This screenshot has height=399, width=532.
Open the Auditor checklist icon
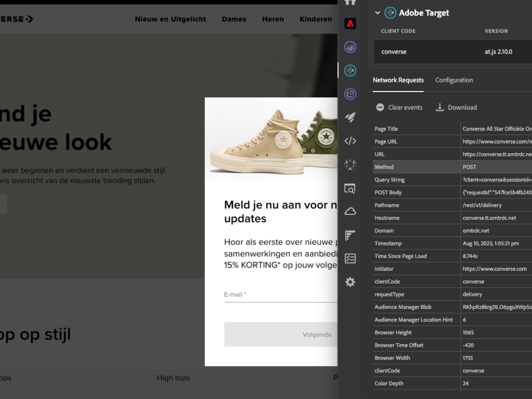point(350,258)
